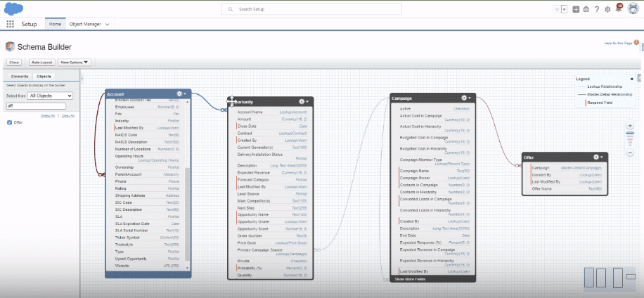Image resolution: width=644 pixels, height=298 pixels.
Task: Open the favorites list dropdown arrow
Action: (x=565, y=9)
